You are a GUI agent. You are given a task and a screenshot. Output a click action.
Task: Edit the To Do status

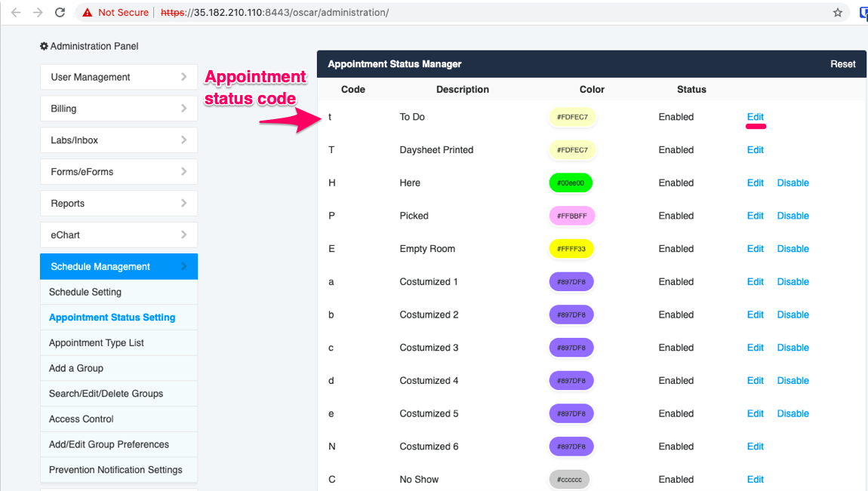click(755, 117)
